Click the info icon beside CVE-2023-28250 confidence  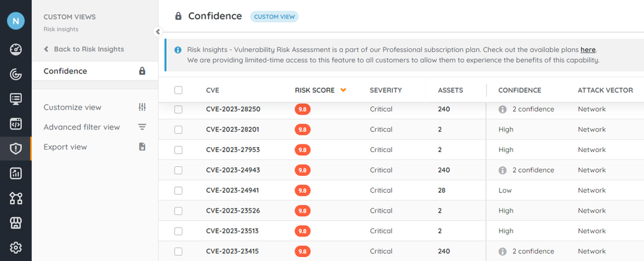[x=503, y=110]
